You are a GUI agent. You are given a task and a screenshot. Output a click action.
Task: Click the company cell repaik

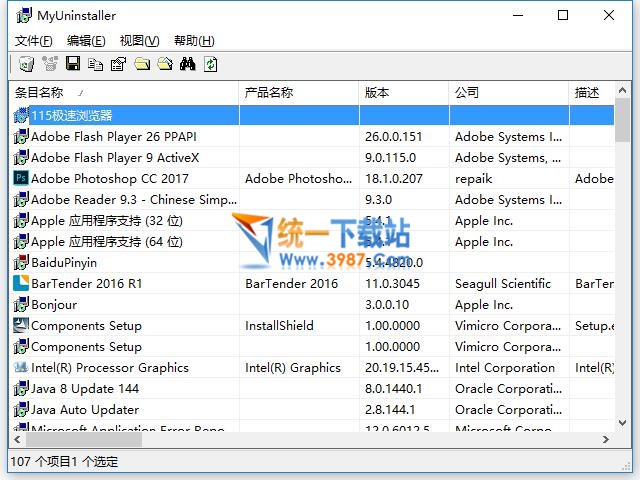pos(474,179)
